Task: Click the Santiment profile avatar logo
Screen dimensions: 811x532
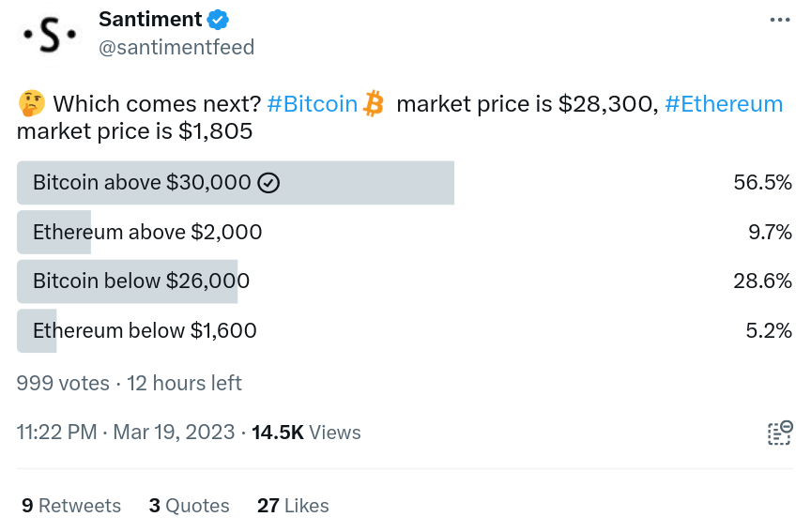Action: (x=50, y=35)
